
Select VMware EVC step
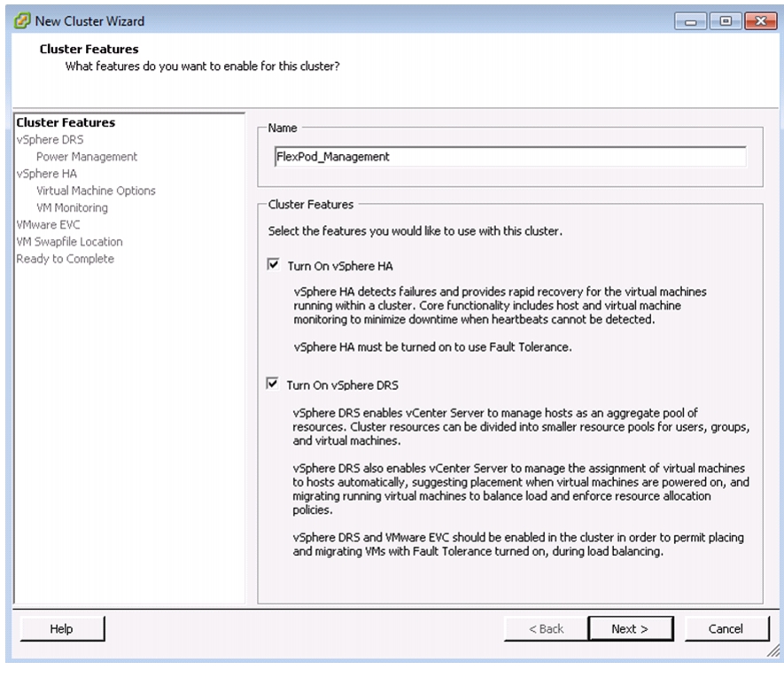click(48, 224)
